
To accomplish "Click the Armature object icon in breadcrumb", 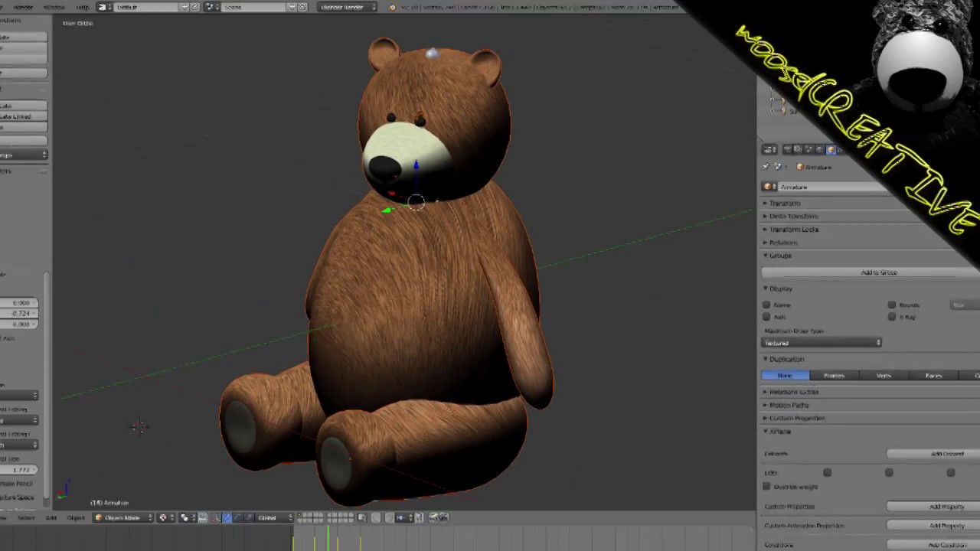I will [799, 167].
